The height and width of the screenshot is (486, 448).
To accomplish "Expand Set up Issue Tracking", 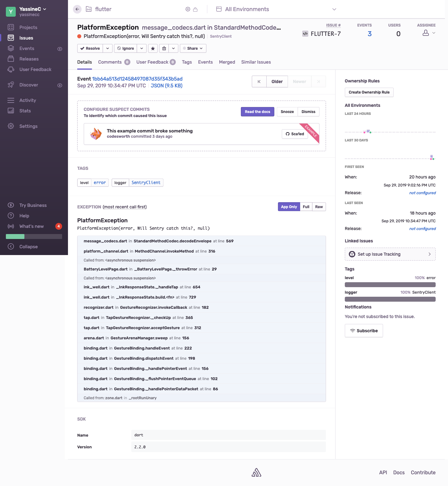I will click(390, 254).
